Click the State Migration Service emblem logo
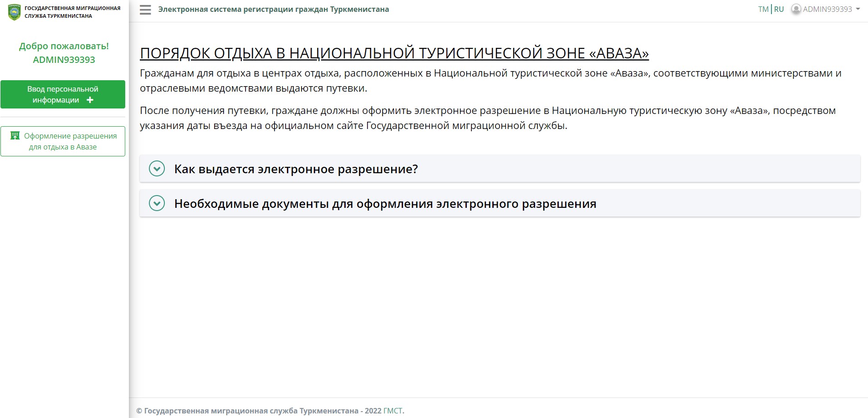The height and width of the screenshot is (418, 868). (15, 12)
